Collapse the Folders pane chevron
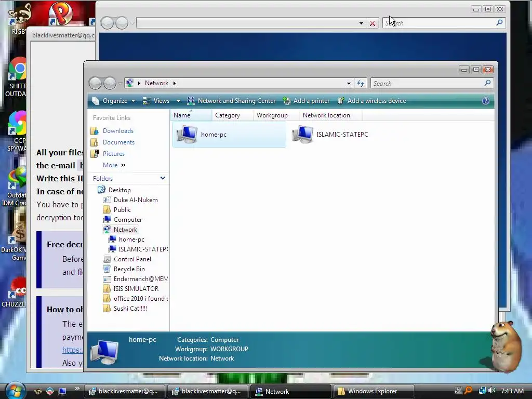Image resolution: width=532 pixels, height=399 pixels. tap(163, 178)
